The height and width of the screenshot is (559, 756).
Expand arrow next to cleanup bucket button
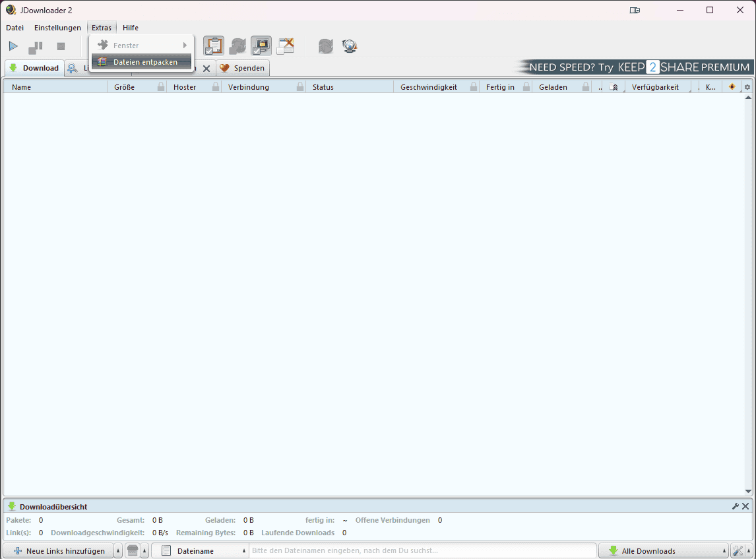click(x=144, y=551)
